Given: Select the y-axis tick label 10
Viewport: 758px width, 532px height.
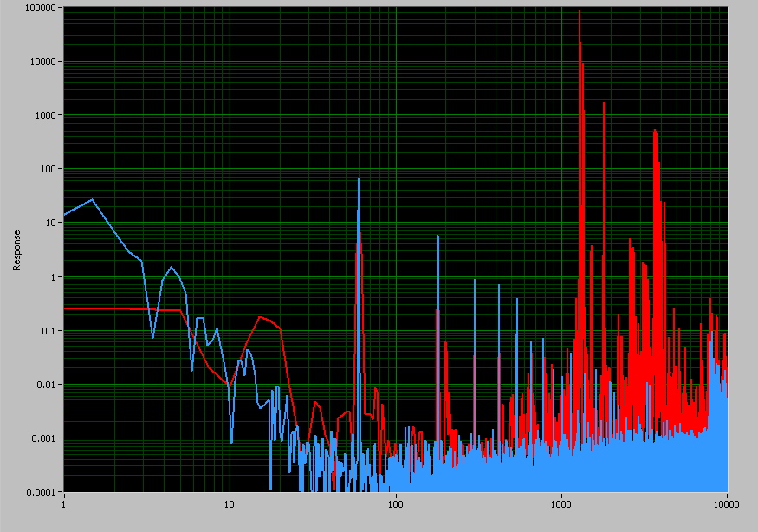Looking at the screenshot, I should 51,223.
